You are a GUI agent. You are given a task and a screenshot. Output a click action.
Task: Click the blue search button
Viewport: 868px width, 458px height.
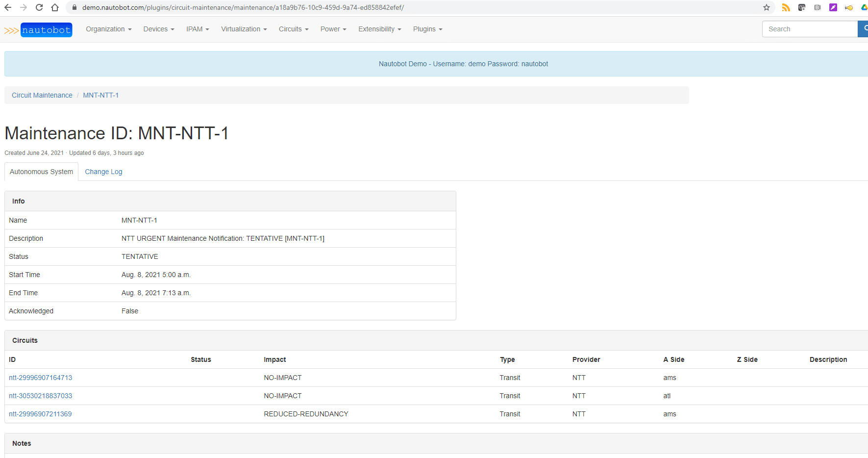click(x=863, y=29)
